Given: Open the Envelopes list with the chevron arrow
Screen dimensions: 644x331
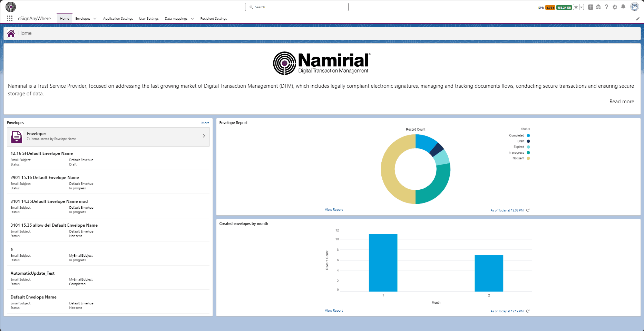Looking at the screenshot, I should tap(204, 136).
